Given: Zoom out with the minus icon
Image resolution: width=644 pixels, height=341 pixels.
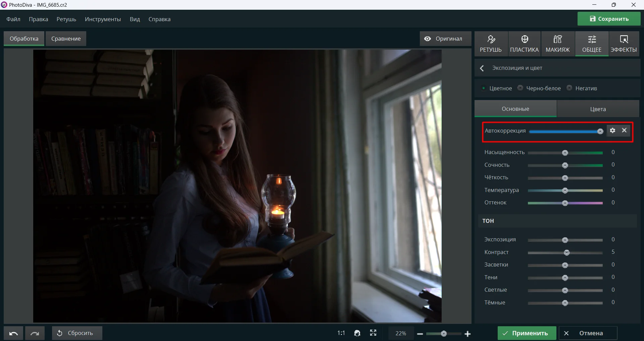Looking at the screenshot, I should [420, 334].
